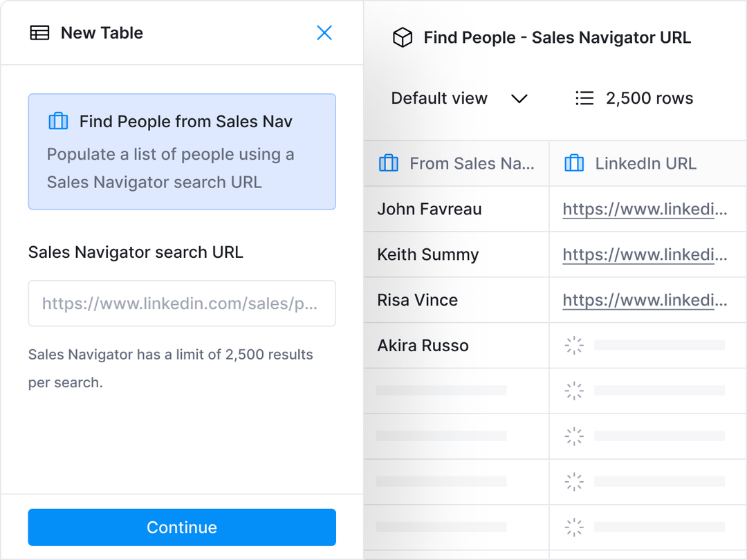Select the LinkedIn URL column header
The width and height of the screenshot is (747, 560).
click(x=648, y=163)
